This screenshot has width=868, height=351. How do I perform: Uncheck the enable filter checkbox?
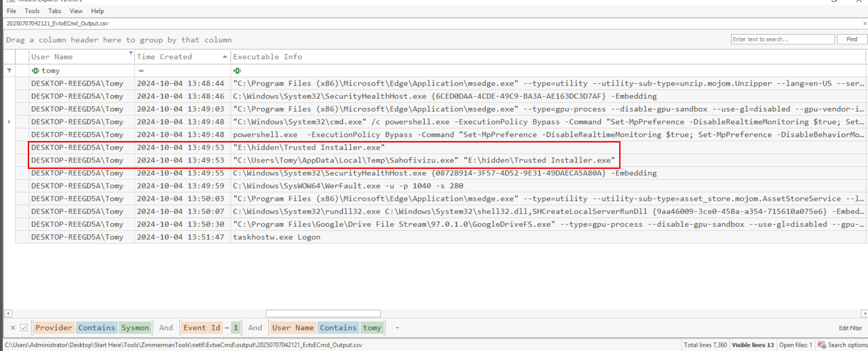pos(24,328)
